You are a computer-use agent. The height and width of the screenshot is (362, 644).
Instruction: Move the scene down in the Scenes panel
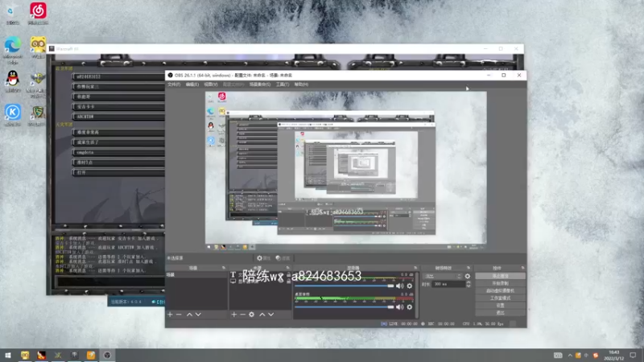[x=198, y=315]
